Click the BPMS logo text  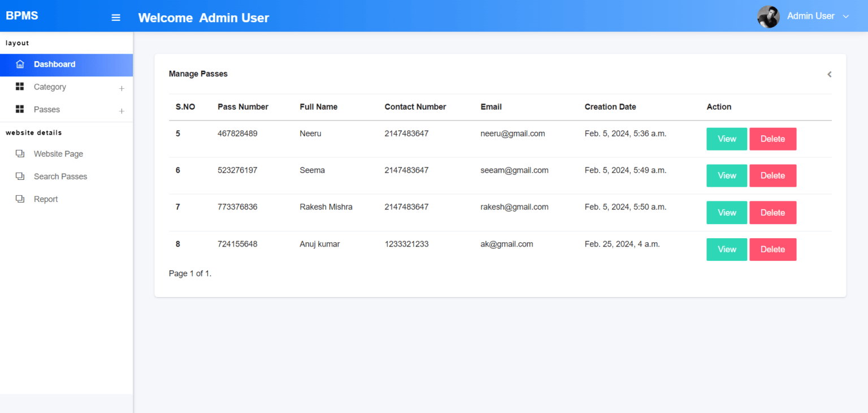[21, 15]
